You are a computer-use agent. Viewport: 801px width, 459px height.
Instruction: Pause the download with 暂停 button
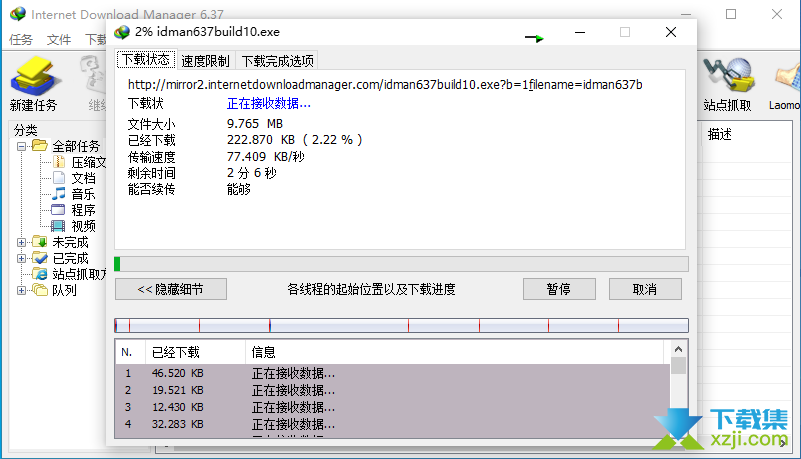click(x=559, y=289)
